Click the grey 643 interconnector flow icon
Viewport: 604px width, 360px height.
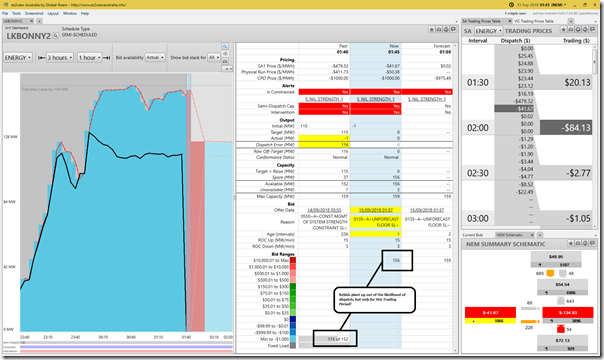(561, 301)
